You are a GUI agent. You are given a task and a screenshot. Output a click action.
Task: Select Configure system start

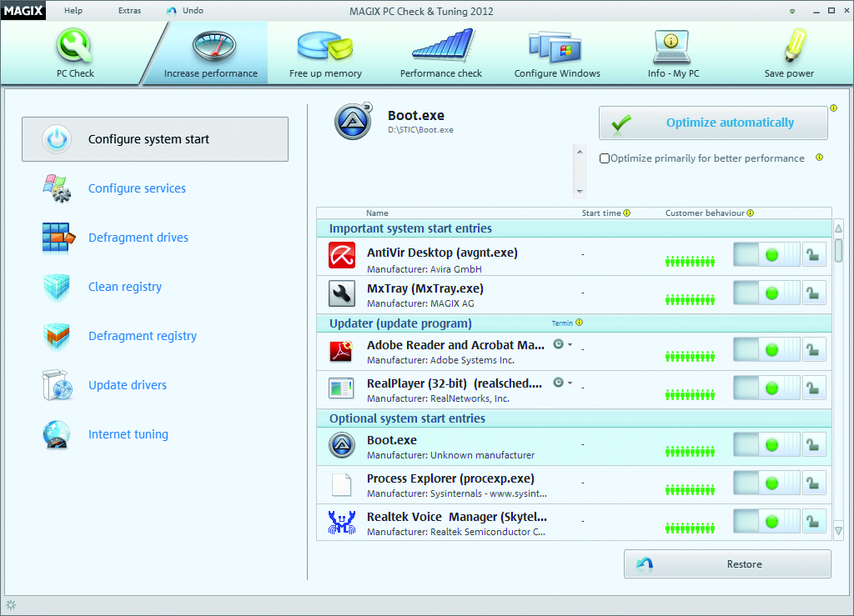coord(155,139)
